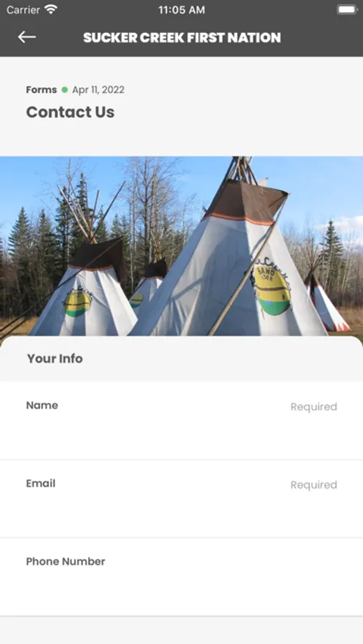Tap the 11:05 AM clock in status bar
The width and height of the screenshot is (363, 644).
click(182, 10)
